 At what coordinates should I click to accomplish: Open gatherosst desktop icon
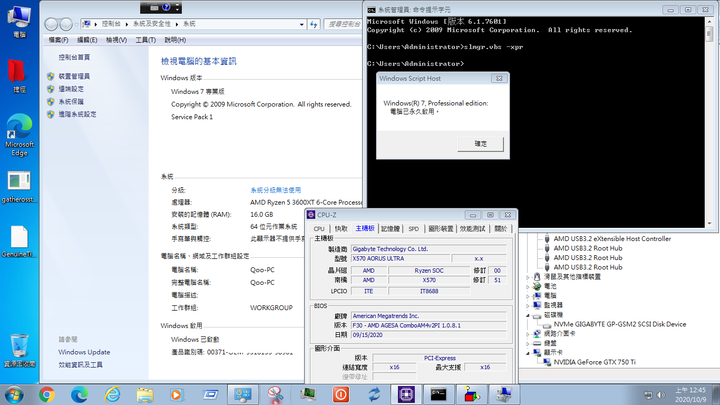tap(19, 187)
